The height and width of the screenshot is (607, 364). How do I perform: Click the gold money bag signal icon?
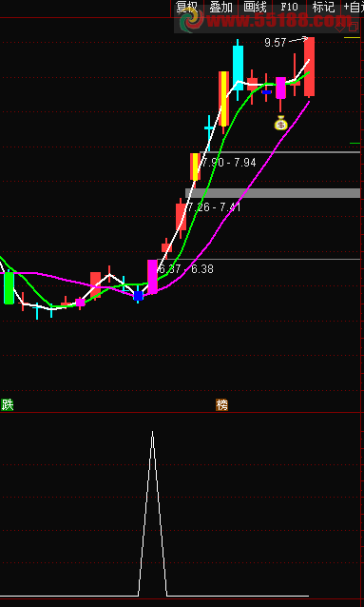click(x=280, y=123)
